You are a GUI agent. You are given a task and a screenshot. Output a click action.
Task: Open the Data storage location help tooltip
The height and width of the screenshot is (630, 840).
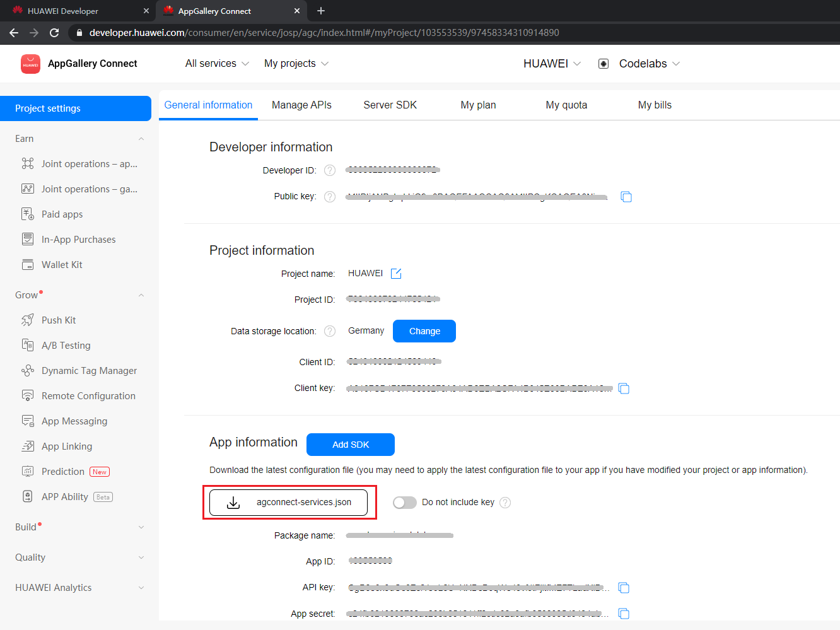point(329,330)
